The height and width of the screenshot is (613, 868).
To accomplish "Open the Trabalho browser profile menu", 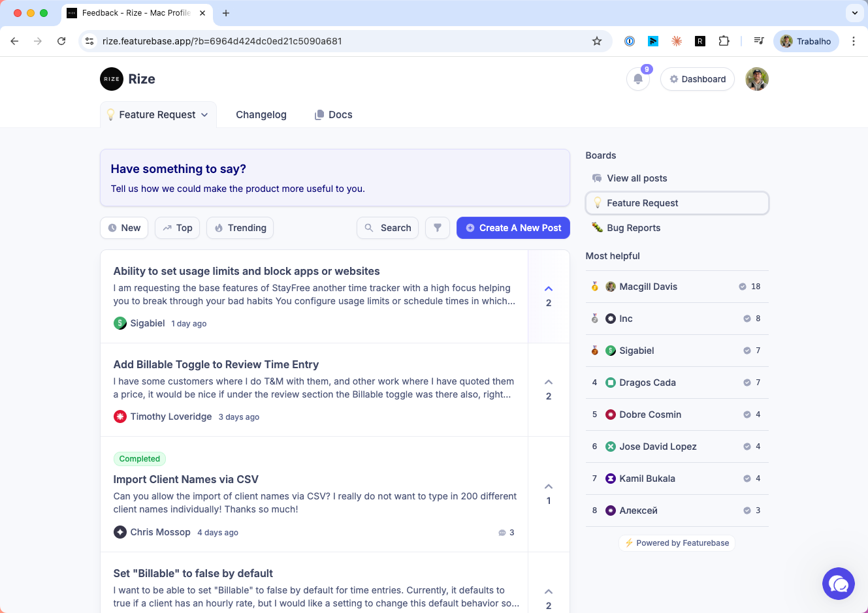I will coord(806,40).
